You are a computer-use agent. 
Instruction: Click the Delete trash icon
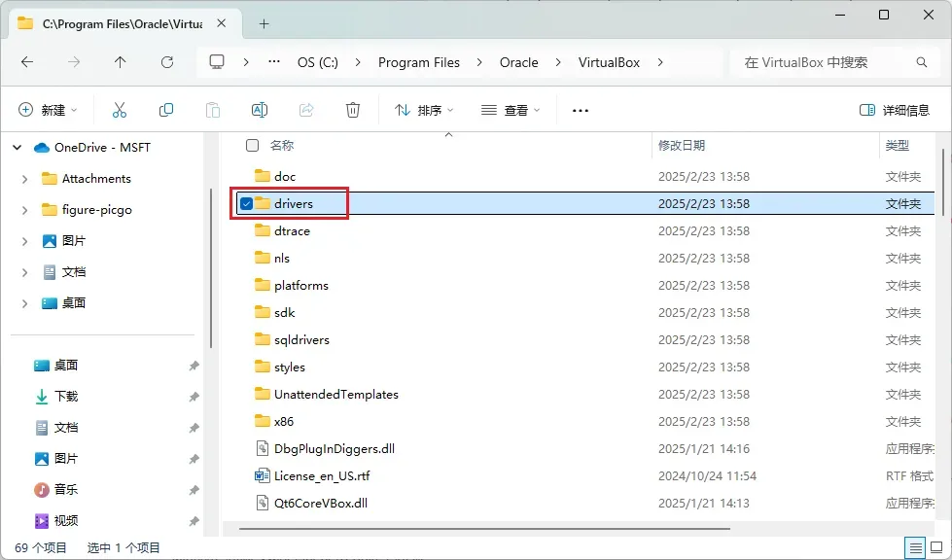coord(353,110)
